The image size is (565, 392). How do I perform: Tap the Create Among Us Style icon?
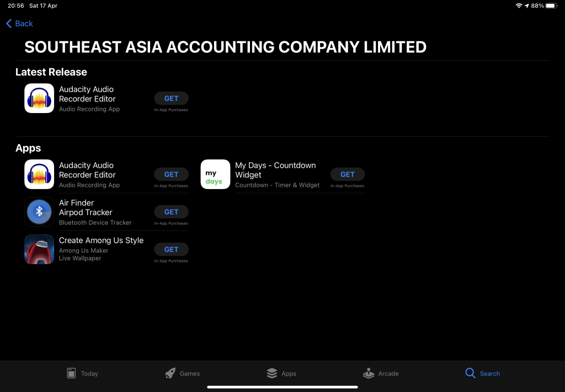(39, 249)
